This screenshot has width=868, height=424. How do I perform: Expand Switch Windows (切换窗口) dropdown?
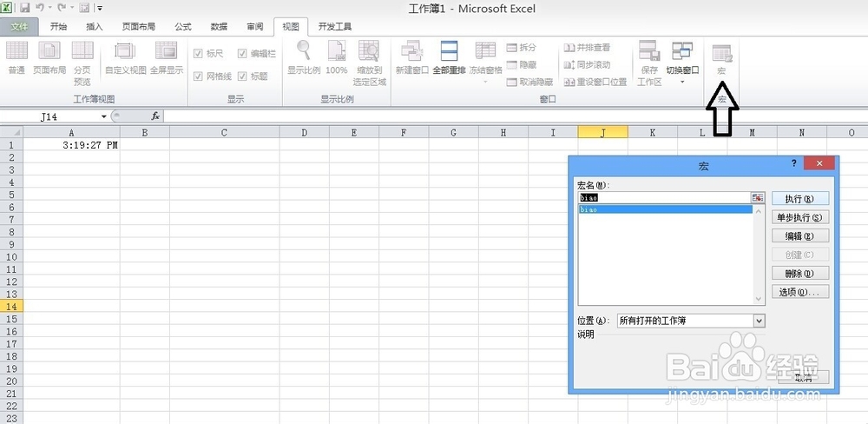pos(682,82)
